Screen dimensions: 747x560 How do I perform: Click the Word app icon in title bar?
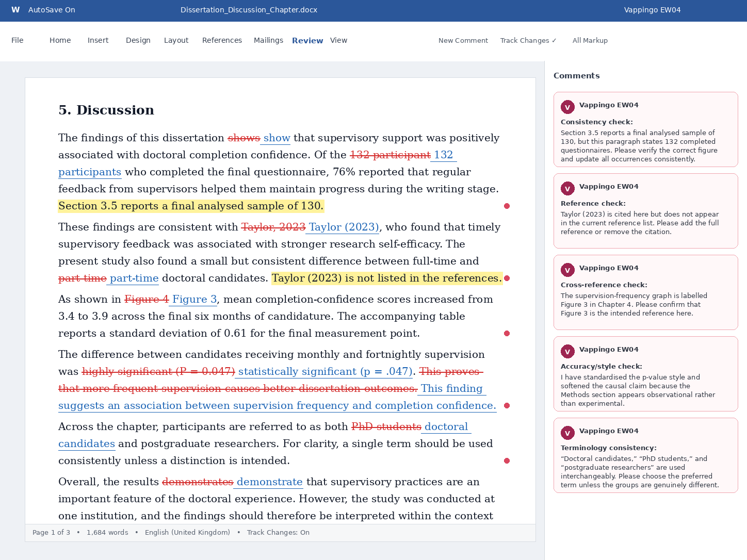coord(15,10)
